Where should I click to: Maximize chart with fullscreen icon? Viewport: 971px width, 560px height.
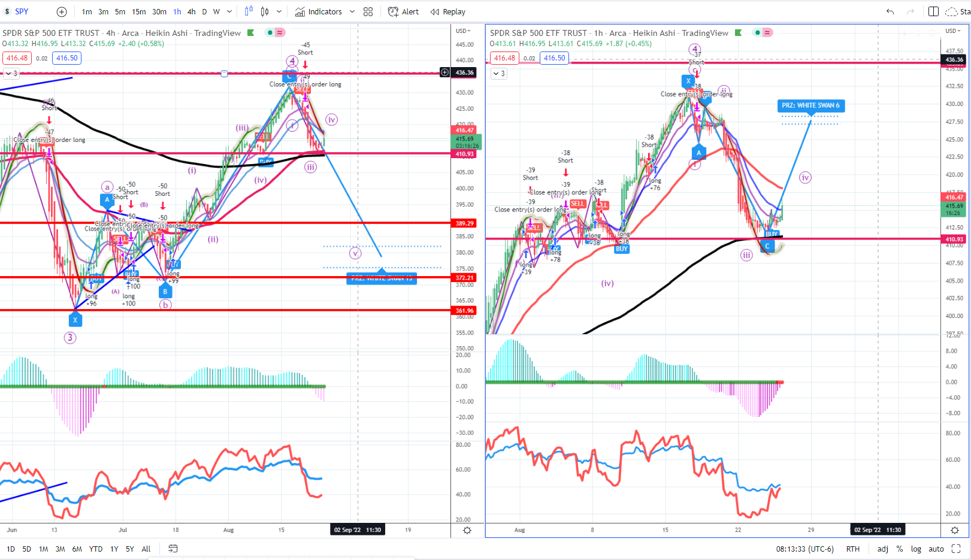tap(956, 549)
